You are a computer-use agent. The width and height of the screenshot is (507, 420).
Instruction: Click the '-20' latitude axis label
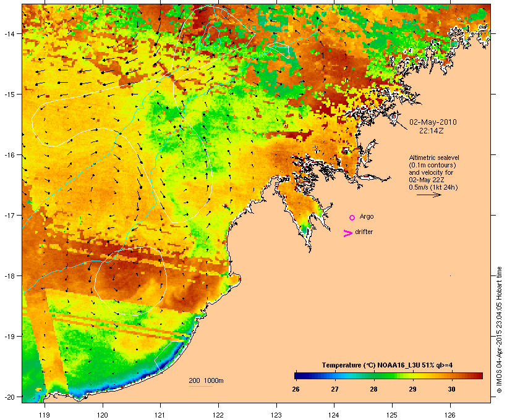click(x=9, y=397)
